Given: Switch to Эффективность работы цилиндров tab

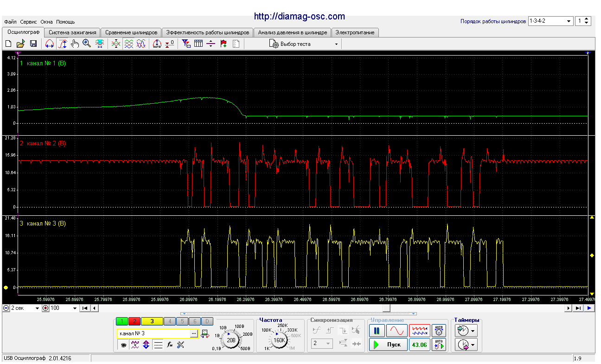Looking at the screenshot, I should pyautogui.click(x=208, y=32).
